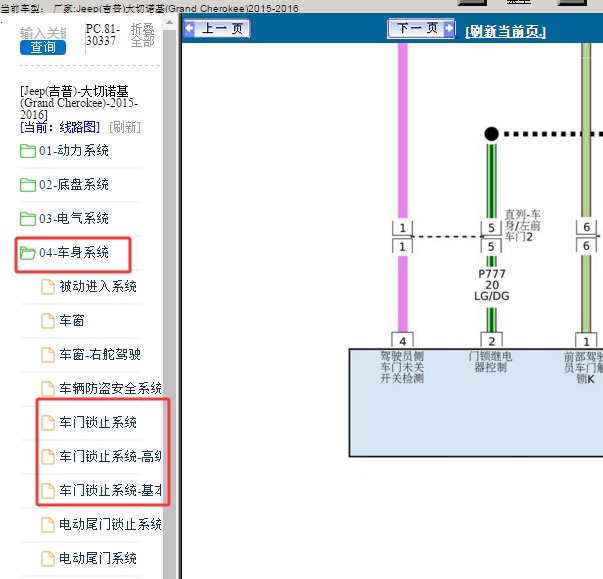Image resolution: width=603 pixels, height=579 pixels.
Task: Open 被动进入系统 document
Action: point(98,286)
